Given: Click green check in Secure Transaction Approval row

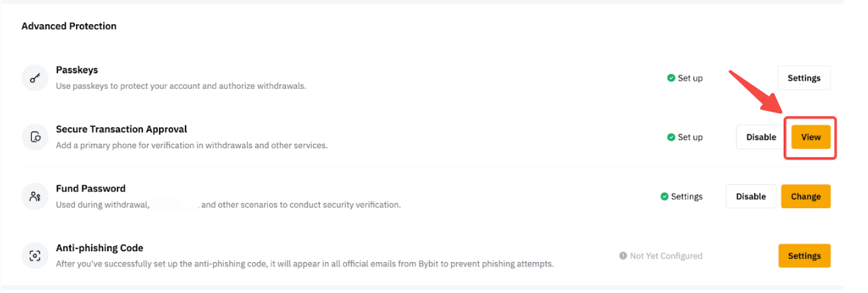Looking at the screenshot, I should pyautogui.click(x=671, y=137).
